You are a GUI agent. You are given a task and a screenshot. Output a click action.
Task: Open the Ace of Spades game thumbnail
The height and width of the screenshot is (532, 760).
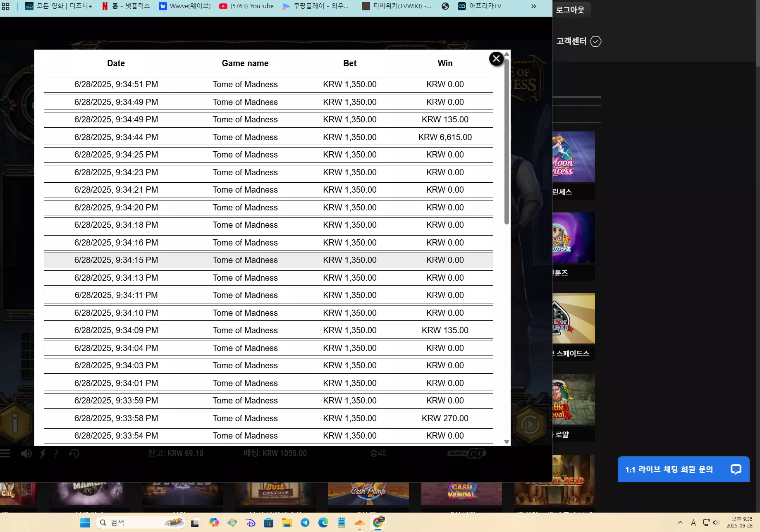click(574, 318)
